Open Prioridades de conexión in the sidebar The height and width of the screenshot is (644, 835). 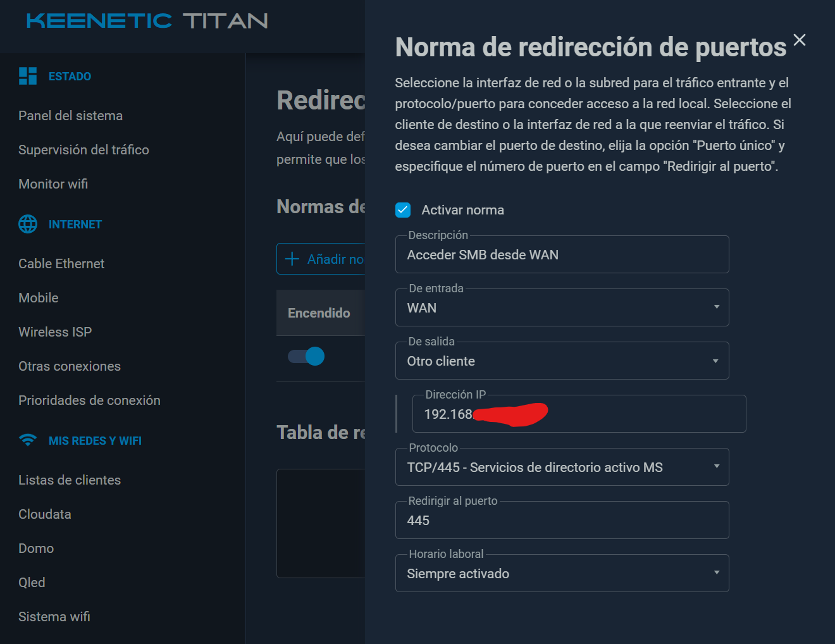click(89, 400)
